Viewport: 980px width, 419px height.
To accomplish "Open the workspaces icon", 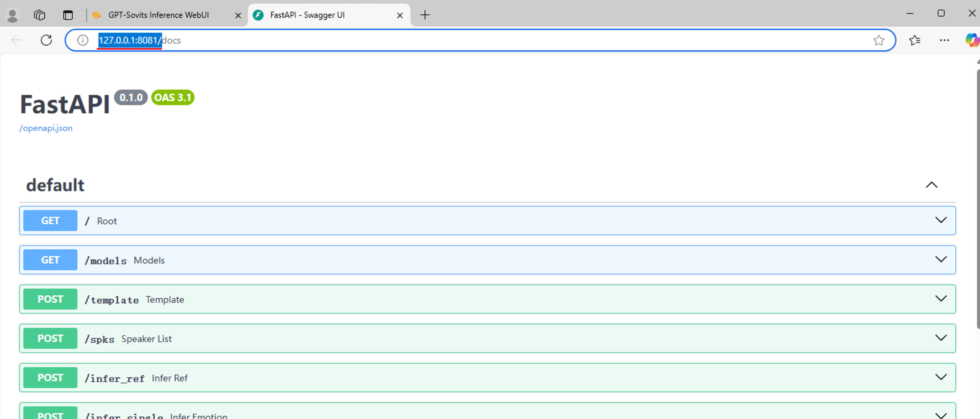I will [40, 15].
